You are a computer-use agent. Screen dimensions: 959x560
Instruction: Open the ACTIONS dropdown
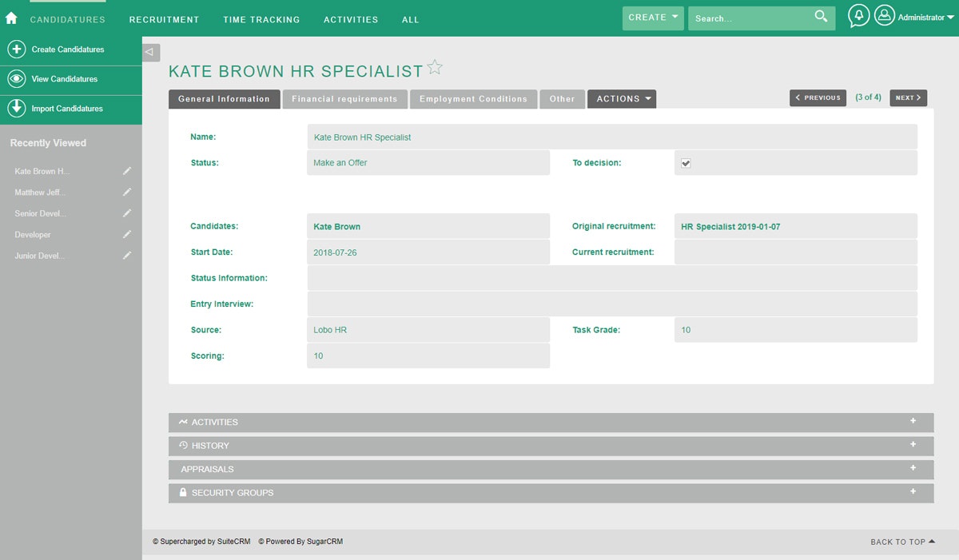(622, 99)
